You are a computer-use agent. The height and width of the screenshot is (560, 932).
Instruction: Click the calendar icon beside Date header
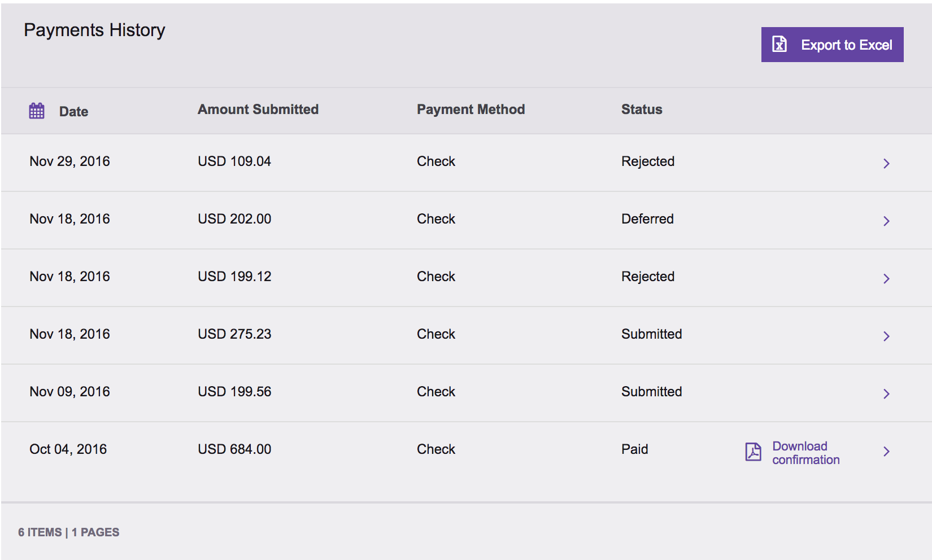(x=36, y=110)
